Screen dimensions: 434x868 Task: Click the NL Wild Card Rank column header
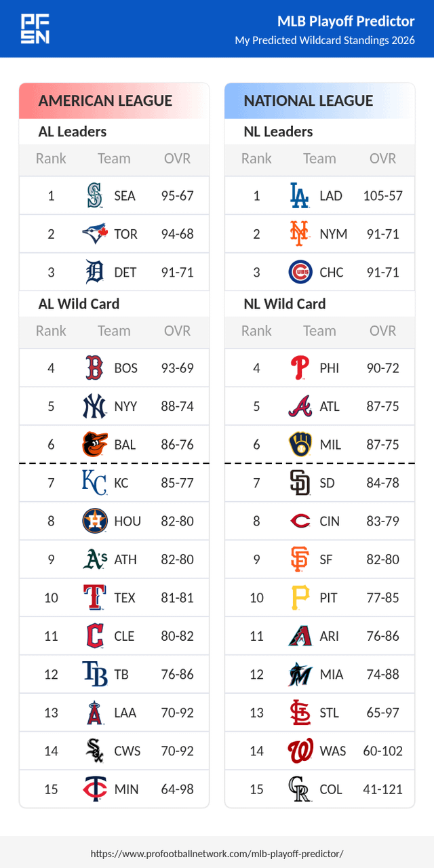point(256,331)
